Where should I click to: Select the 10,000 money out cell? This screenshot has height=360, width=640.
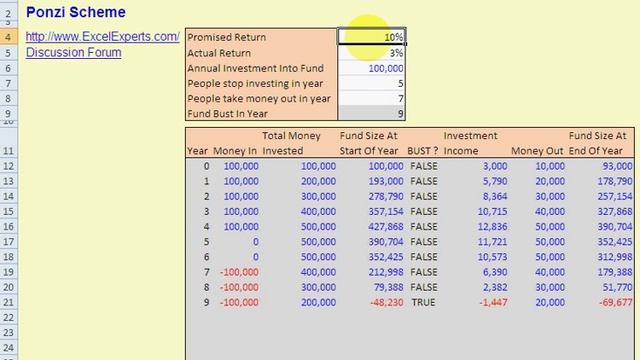550,166
